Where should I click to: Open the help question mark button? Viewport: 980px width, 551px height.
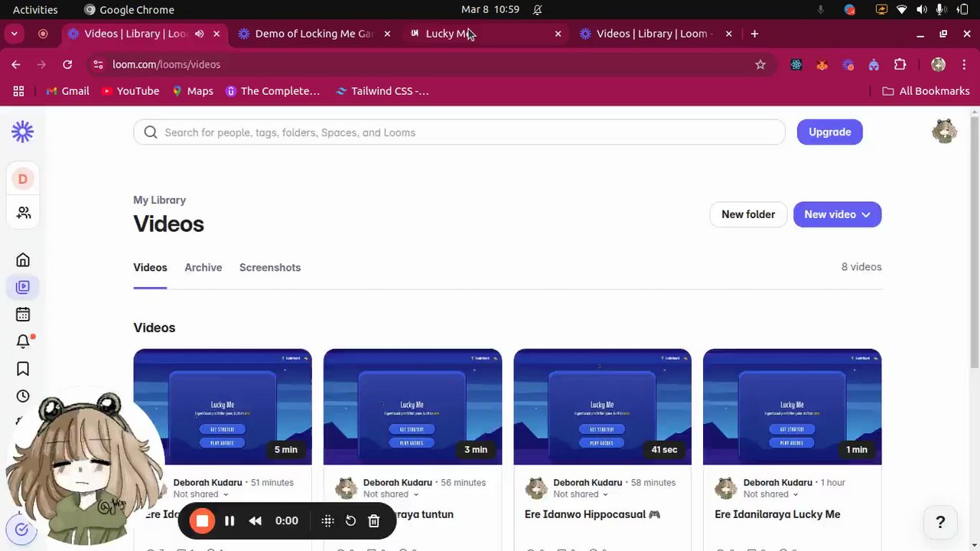pos(940,523)
